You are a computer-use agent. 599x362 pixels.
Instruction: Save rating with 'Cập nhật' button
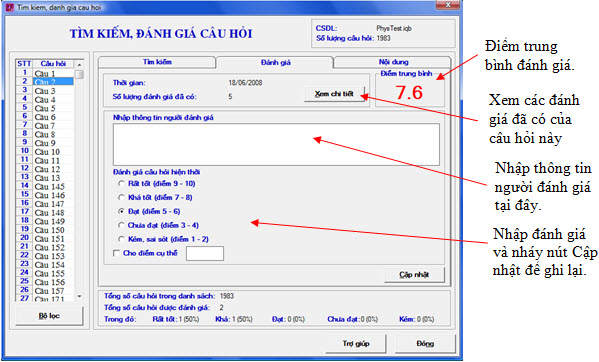(414, 275)
